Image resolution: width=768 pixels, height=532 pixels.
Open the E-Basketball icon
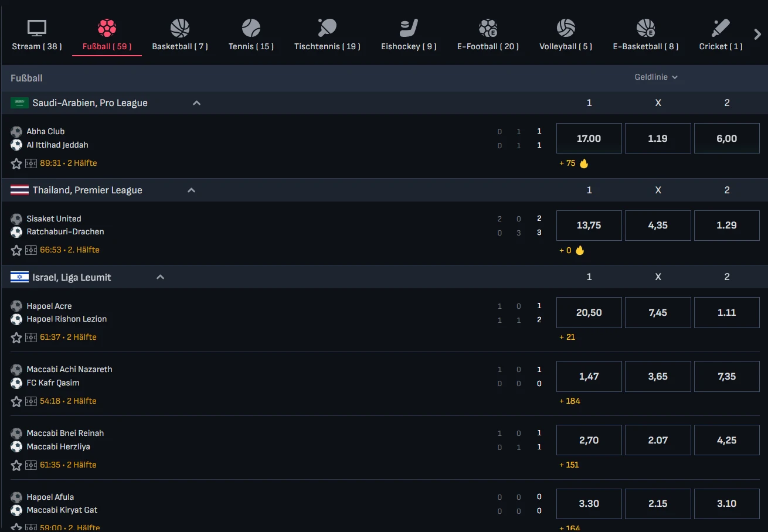tap(645, 28)
